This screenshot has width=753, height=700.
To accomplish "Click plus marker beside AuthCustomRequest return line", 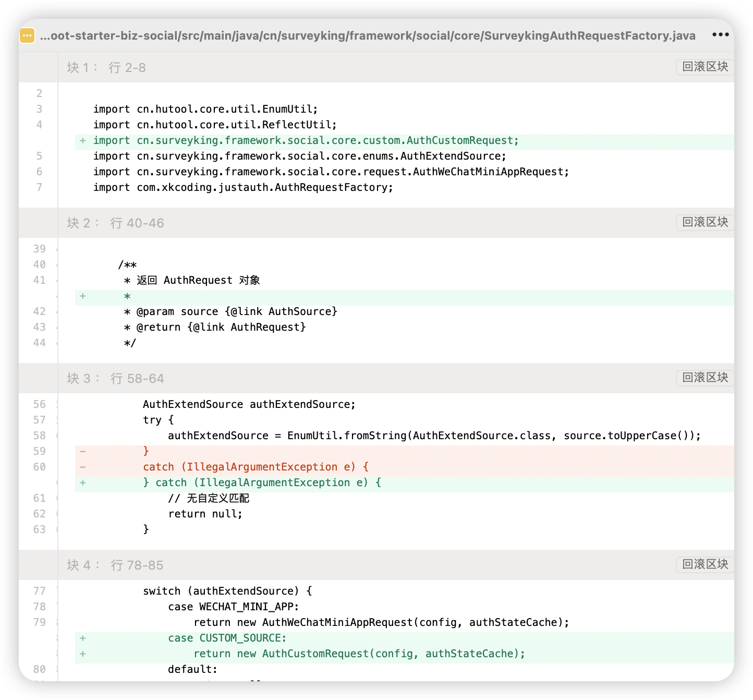I will point(83,654).
